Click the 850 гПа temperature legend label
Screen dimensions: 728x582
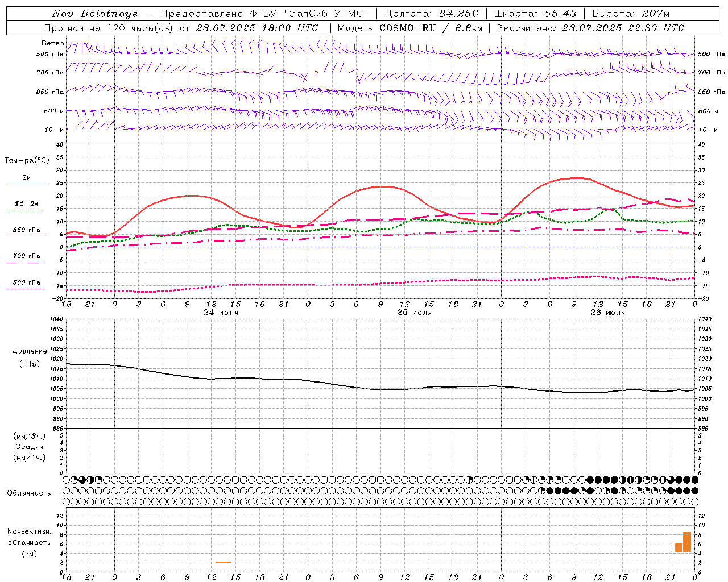[x=27, y=230]
